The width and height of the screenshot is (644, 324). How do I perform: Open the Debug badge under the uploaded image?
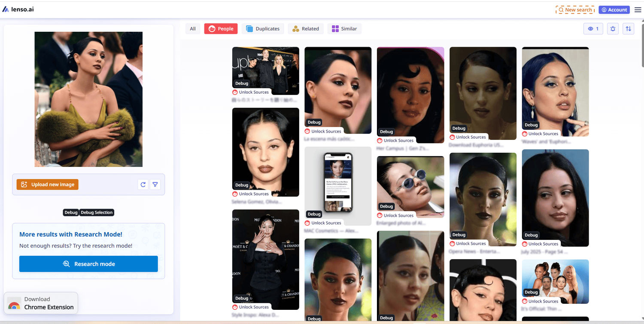[71, 212]
